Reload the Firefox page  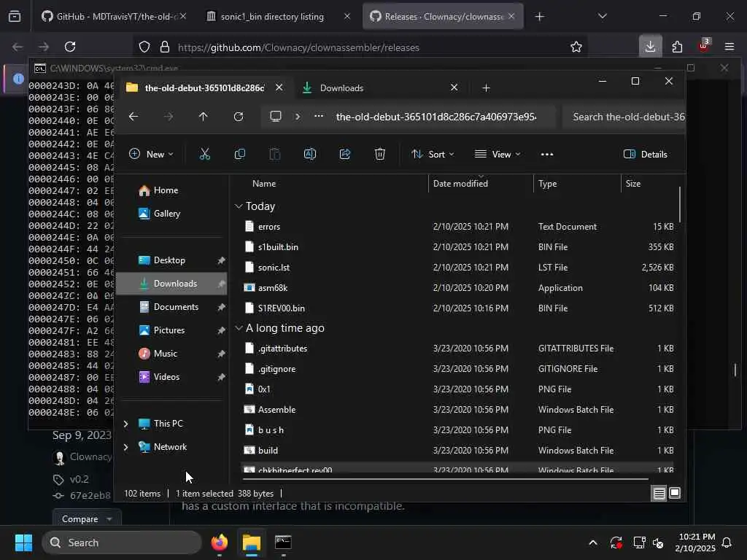[x=70, y=47]
